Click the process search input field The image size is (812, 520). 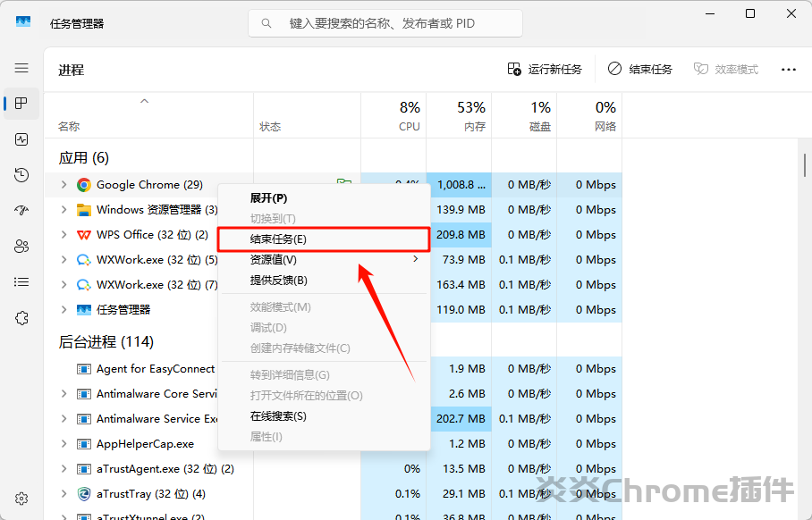point(385,22)
